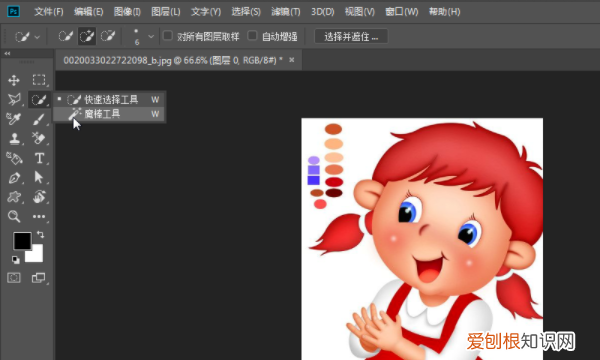Open the 3D(D) menu

point(323,12)
